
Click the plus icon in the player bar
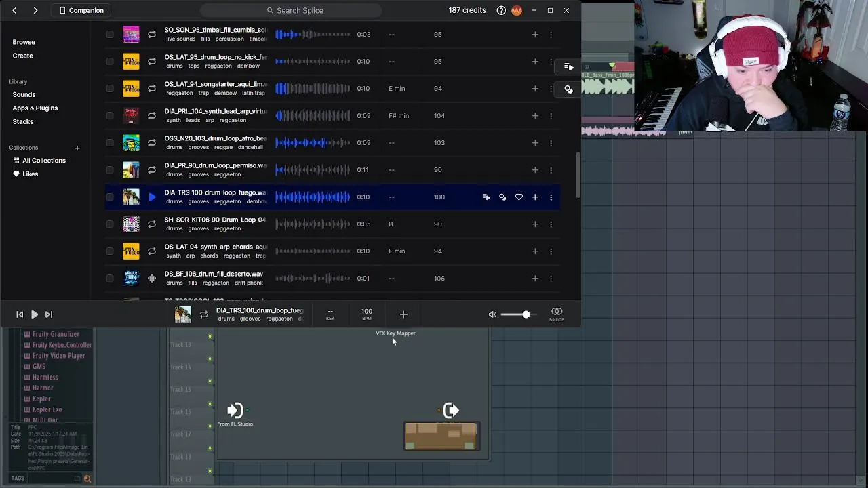(403, 314)
